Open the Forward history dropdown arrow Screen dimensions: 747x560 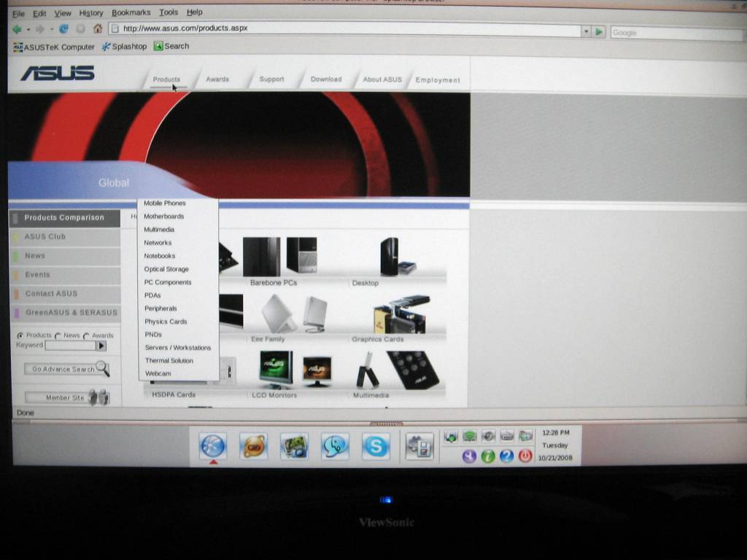pyautogui.click(x=51, y=30)
